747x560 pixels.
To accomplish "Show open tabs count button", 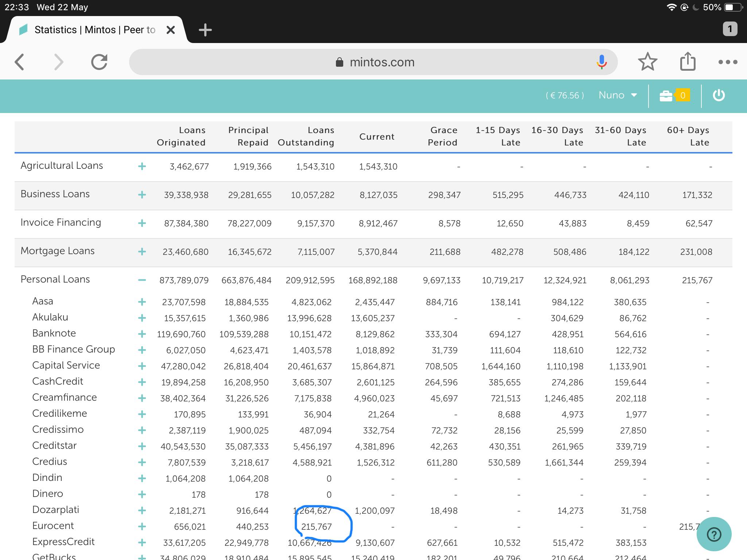I will (x=729, y=29).
